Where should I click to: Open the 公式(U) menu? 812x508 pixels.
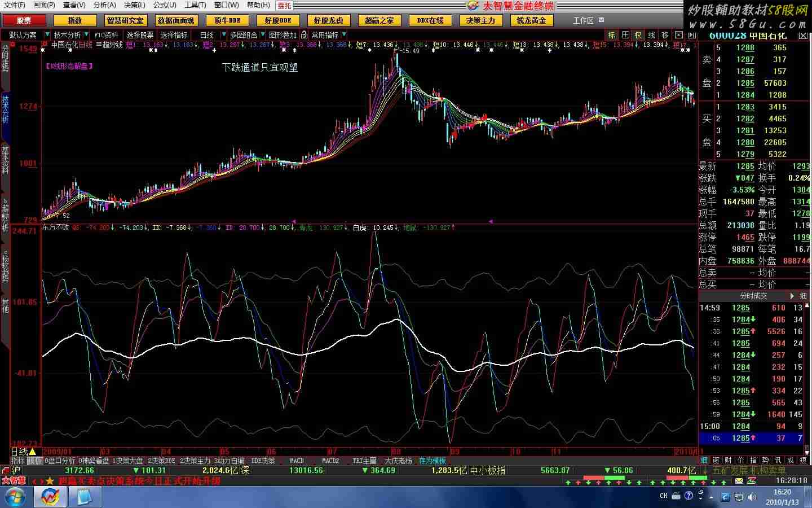click(165, 5)
